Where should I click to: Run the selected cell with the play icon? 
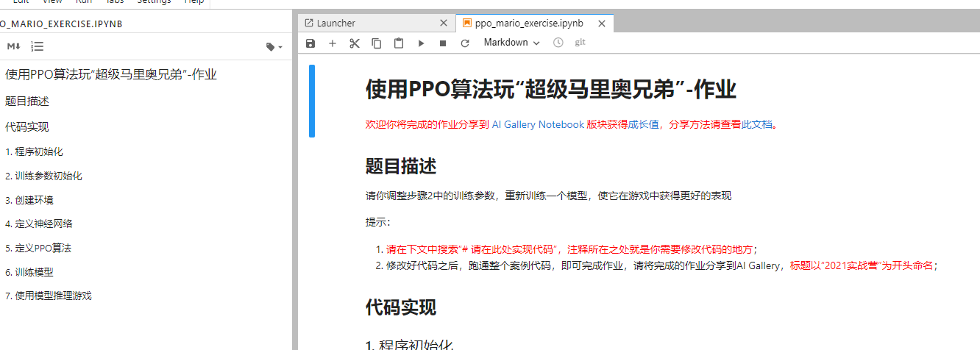pos(421,43)
